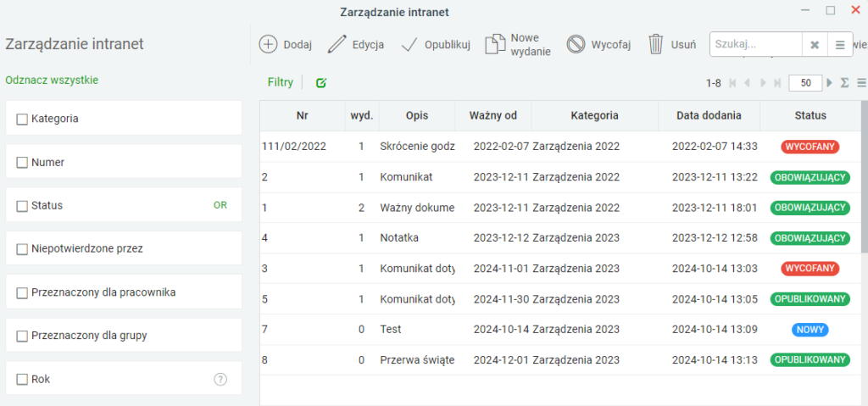The height and width of the screenshot is (406, 868).
Task: Select the Test row
Action: (x=560, y=330)
